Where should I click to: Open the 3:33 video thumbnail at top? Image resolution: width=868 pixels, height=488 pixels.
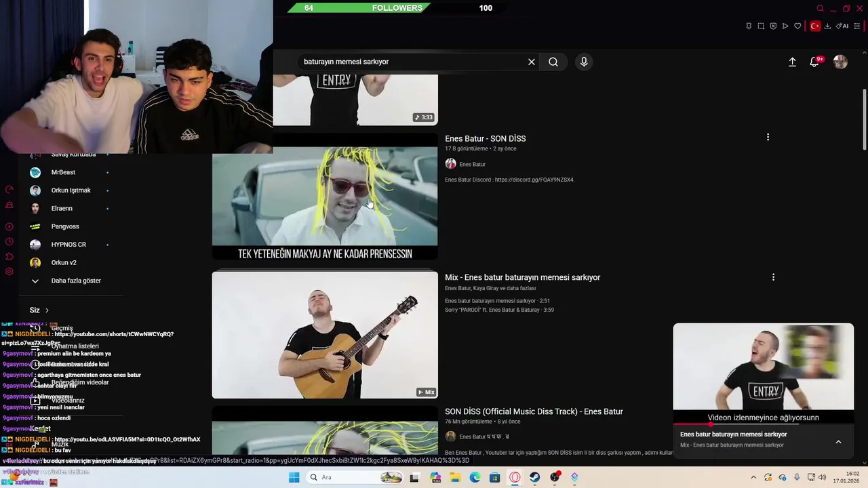(355, 100)
